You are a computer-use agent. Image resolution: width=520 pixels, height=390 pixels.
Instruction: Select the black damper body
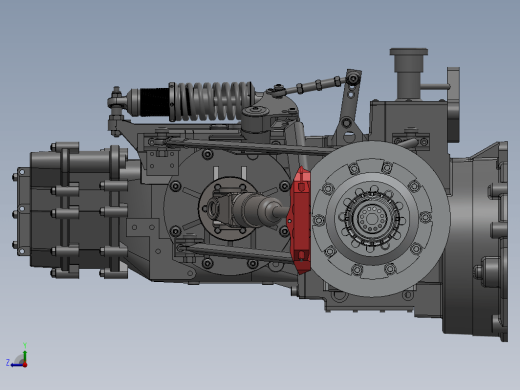154,102
